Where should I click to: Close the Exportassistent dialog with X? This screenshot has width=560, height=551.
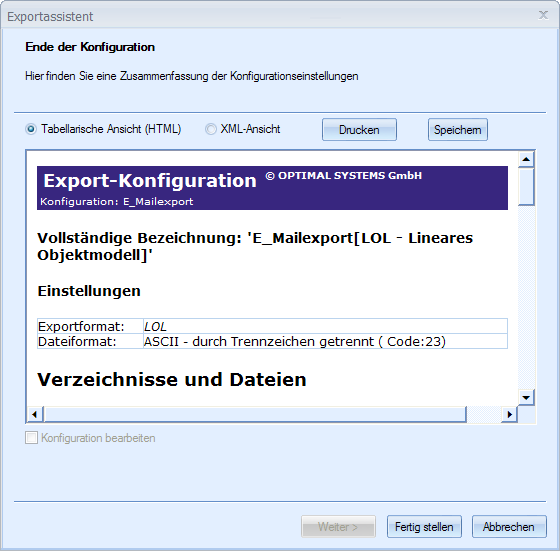(543, 15)
